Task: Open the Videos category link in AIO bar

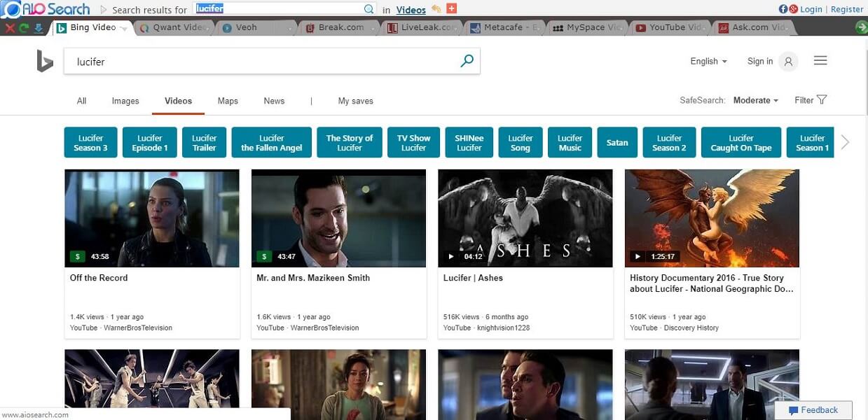Action: (x=411, y=10)
